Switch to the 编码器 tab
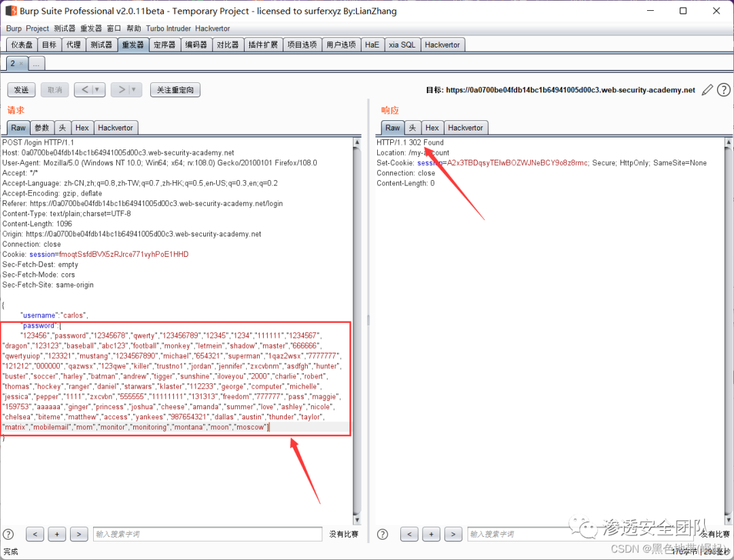Image resolution: width=734 pixels, height=560 pixels. (196, 45)
